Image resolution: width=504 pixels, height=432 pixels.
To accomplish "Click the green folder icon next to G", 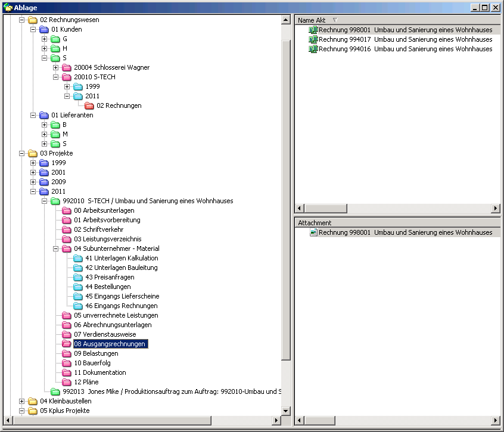I will point(55,39).
